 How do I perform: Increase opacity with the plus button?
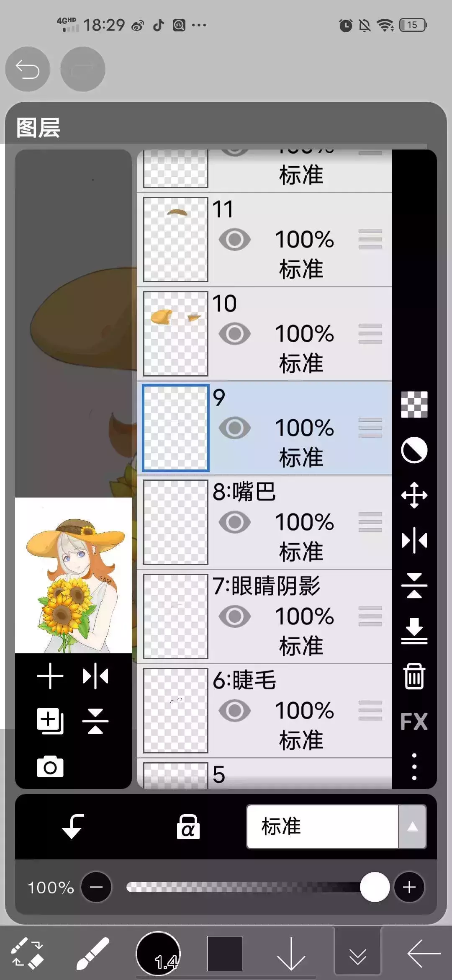(x=409, y=887)
